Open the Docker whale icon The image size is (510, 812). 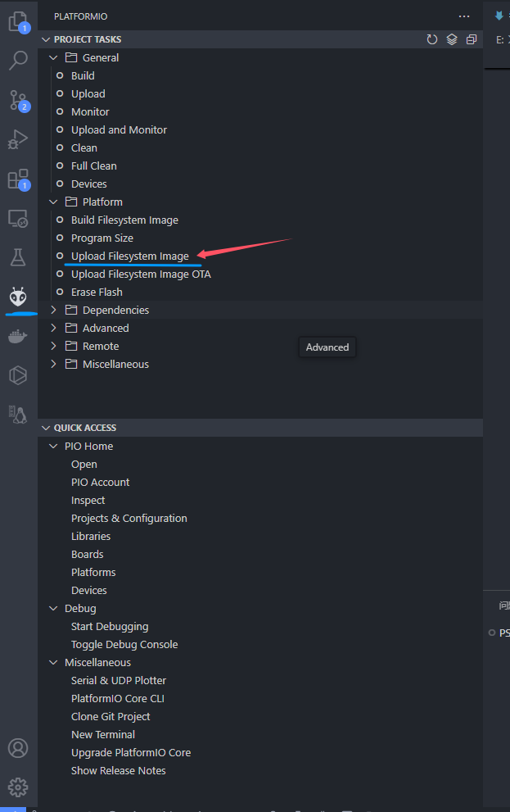[18, 337]
